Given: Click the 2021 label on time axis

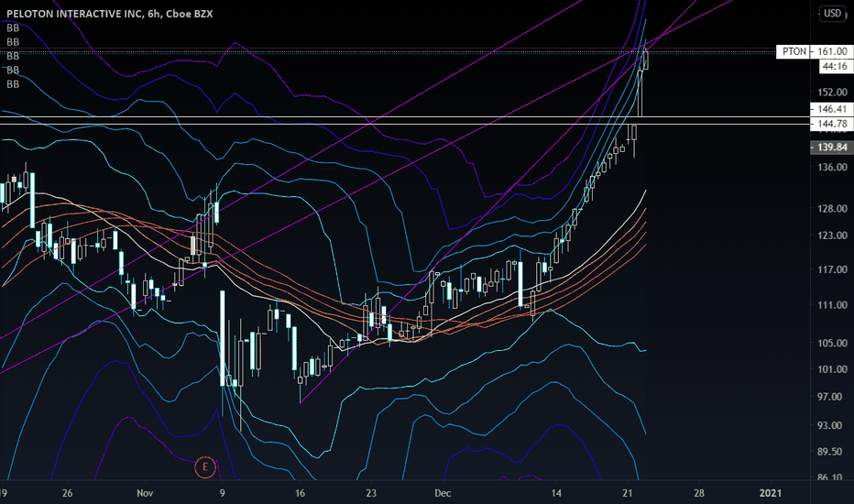Looking at the screenshot, I should click(x=771, y=493).
